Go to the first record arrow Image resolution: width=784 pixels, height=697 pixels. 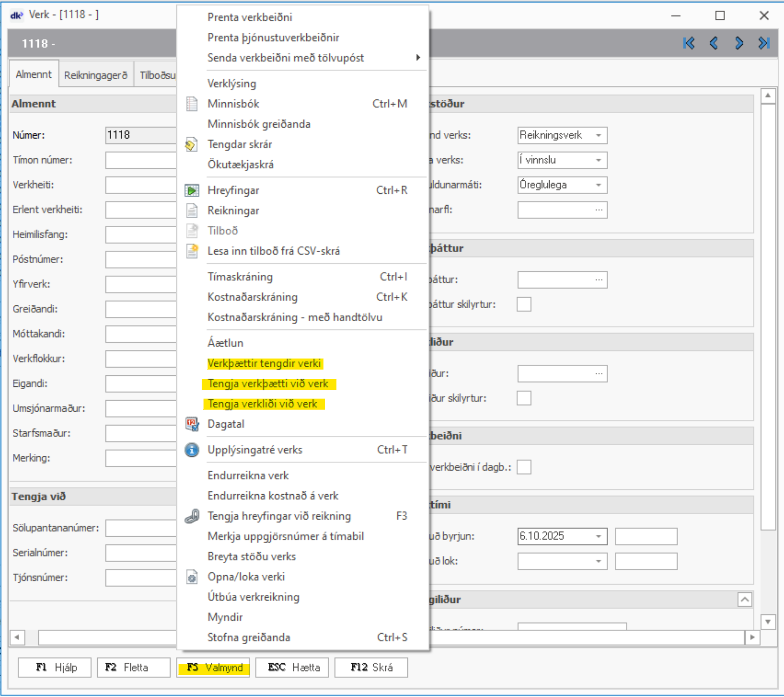point(689,43)
